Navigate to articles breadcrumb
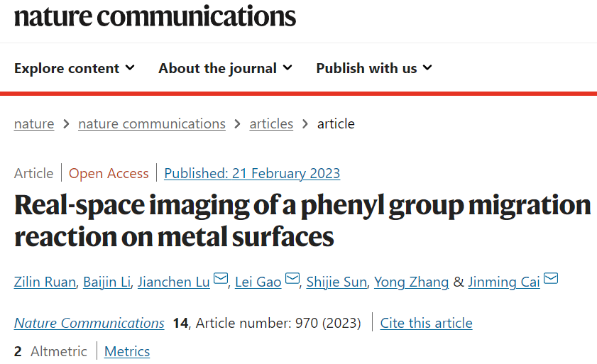This screenshot has width=597, height=364. point(271,123)
